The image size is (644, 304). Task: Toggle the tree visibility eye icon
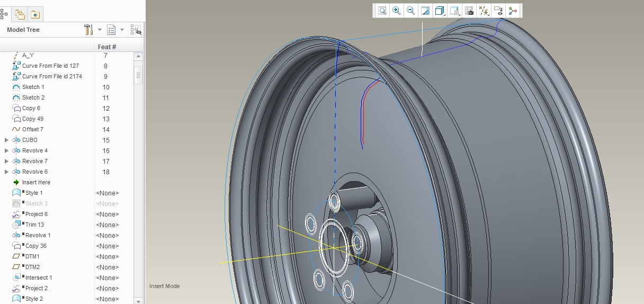[x=136, y=30]
